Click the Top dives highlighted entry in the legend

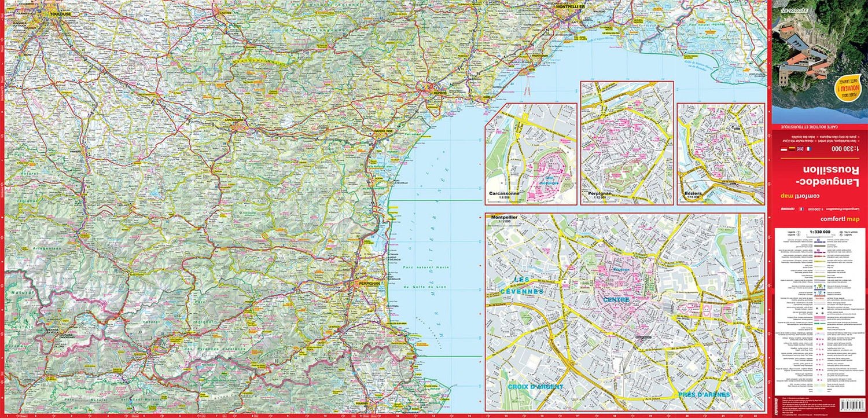(x=820, y=299)
